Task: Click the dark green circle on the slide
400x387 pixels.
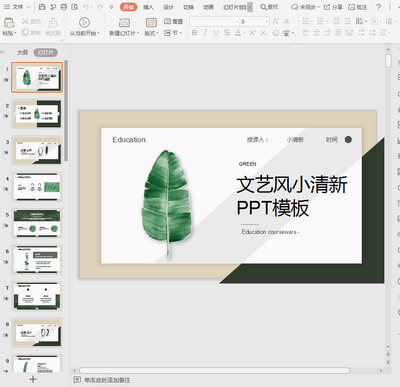Action: coord(348,139)
